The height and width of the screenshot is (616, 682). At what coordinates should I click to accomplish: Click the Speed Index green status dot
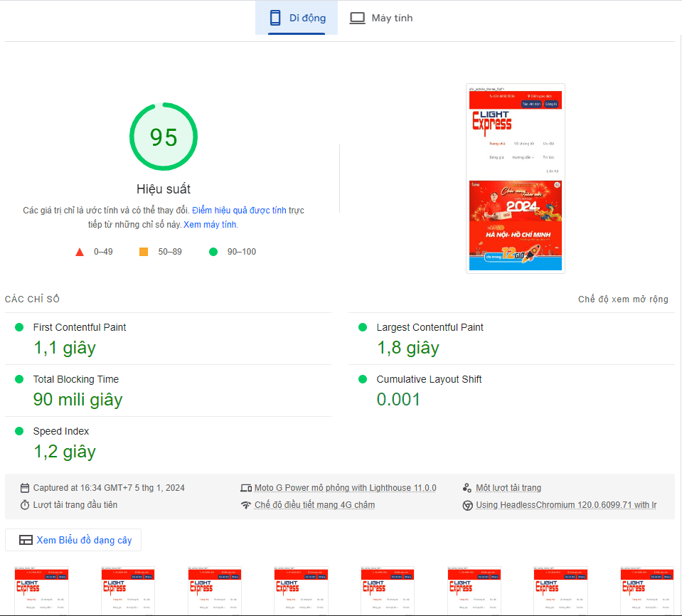click(x=19, y=431)
